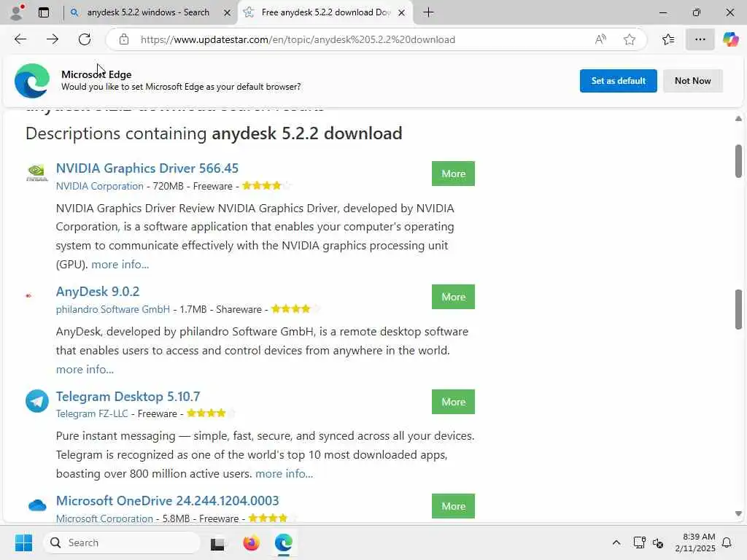The width and height of the screenshot is (747, 560).
Task: Open philandro Software GmbH link
Action: click(x=113, y=309)
